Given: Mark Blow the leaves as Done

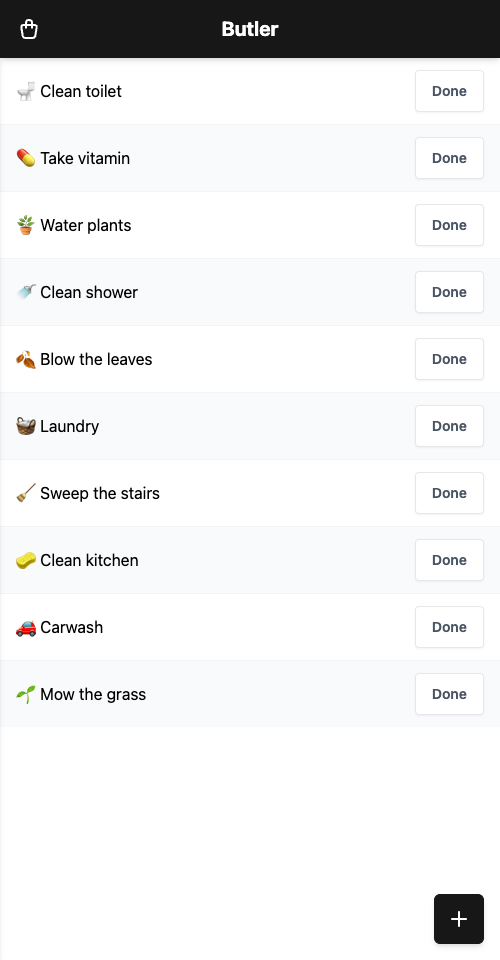Looking at the screenshot, I should pyautogui.click(x=449, y=359).
